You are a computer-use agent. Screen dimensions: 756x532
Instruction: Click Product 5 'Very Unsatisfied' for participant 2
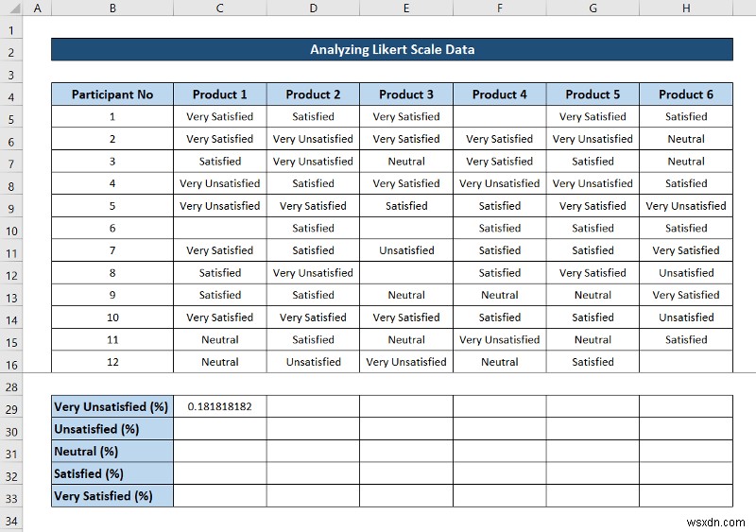593,139
